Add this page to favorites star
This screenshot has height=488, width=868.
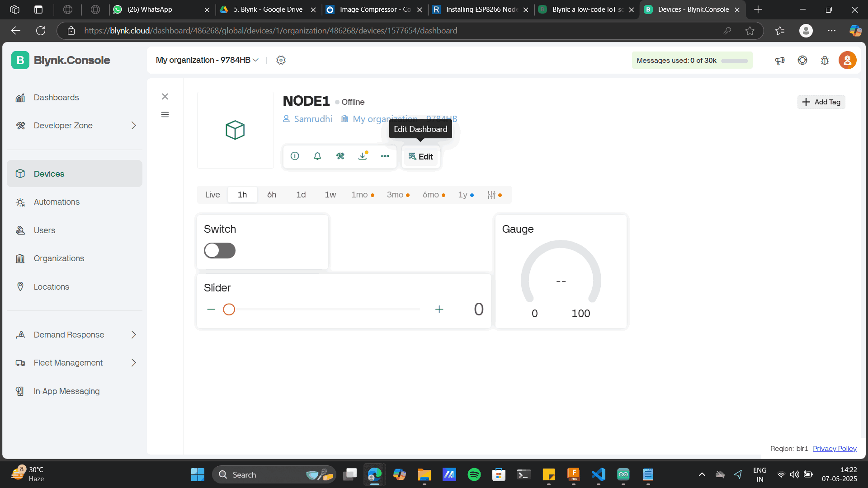(x=750, y=31)
